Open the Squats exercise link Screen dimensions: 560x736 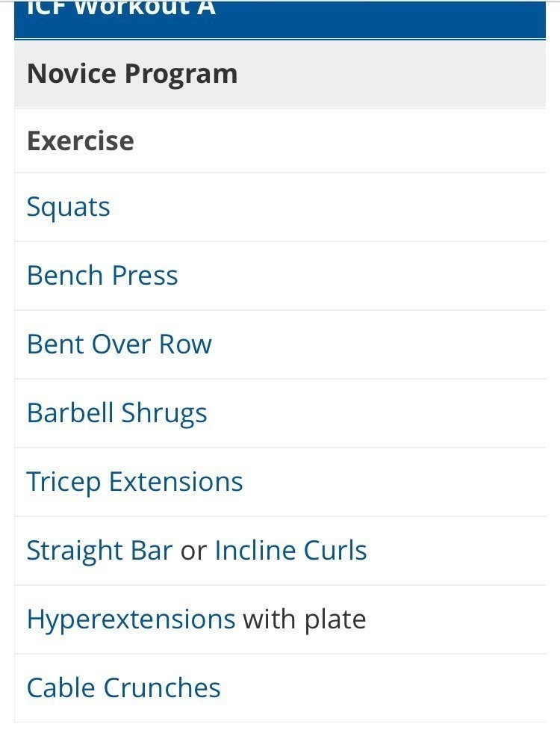click(68, 207)
